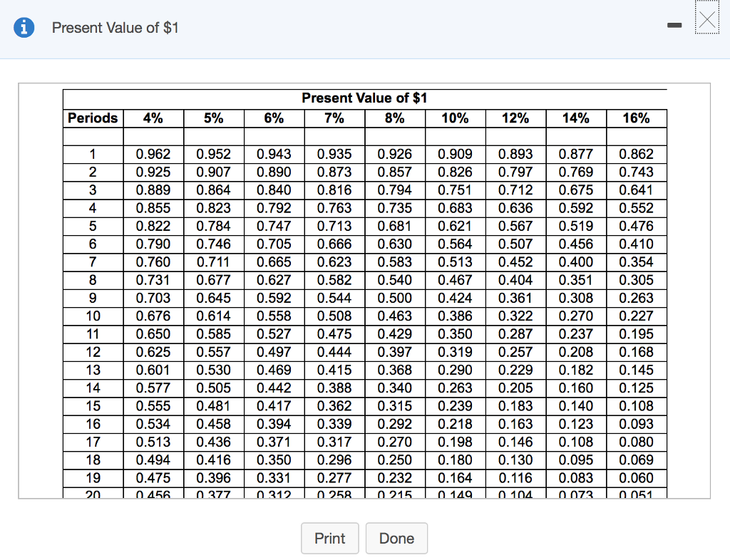
Task: Click period number 5 in Periods column
Action: (93, 226)
